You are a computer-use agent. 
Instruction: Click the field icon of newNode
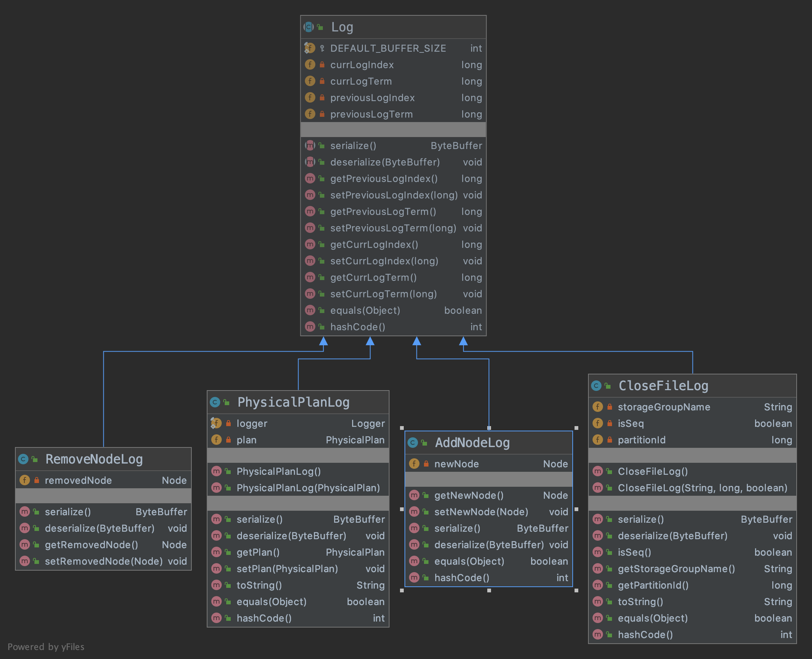pyautogui.click(x=414, y=464)
